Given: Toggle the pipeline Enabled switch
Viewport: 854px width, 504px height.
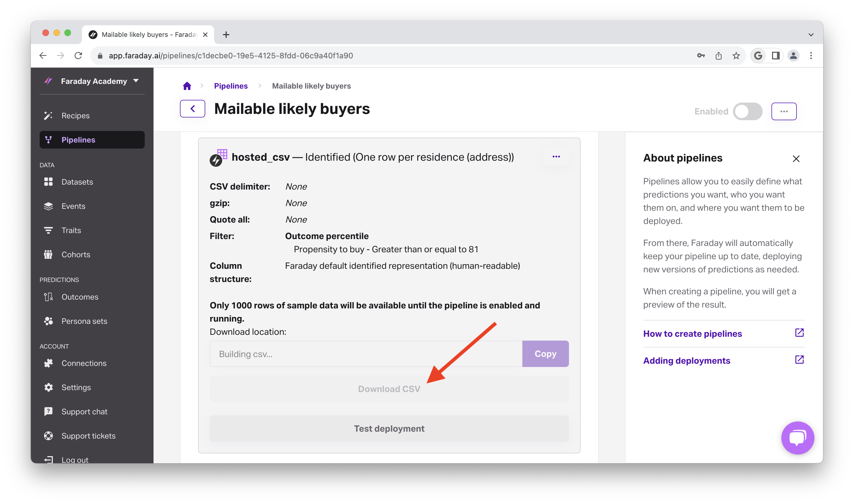Looking at the screenshot, I should 747,111.
